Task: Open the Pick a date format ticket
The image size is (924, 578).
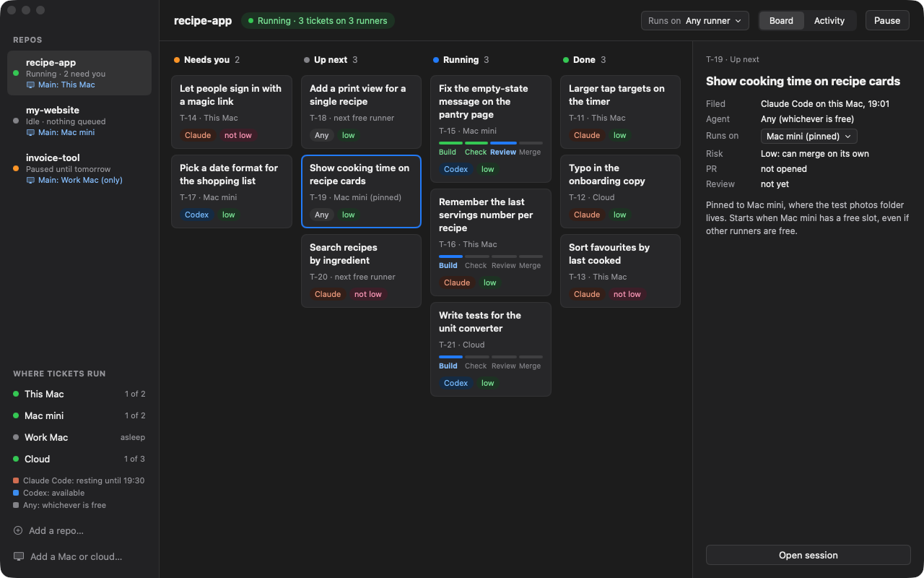Action: (x=232, y=191)
